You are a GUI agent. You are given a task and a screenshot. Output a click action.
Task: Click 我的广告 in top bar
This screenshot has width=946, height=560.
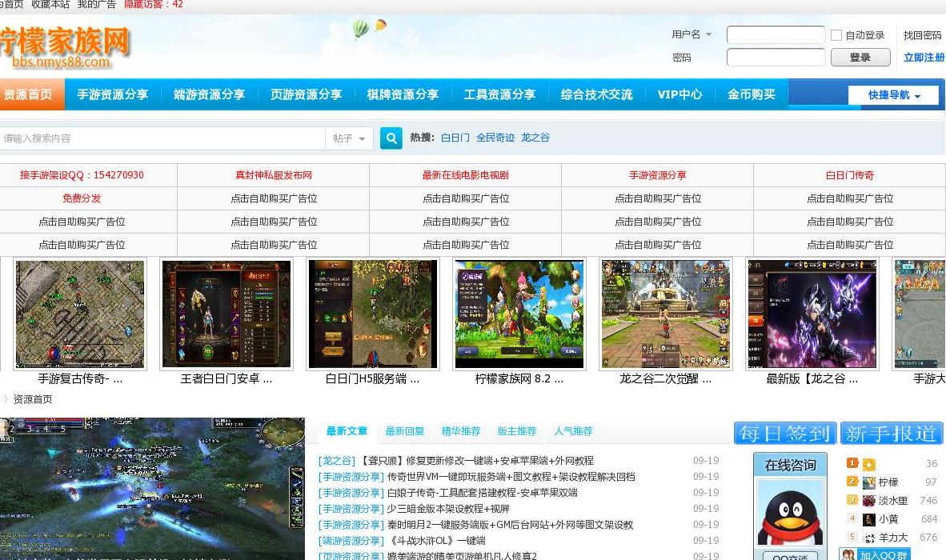pyautogui.click(x=97, y=4)
